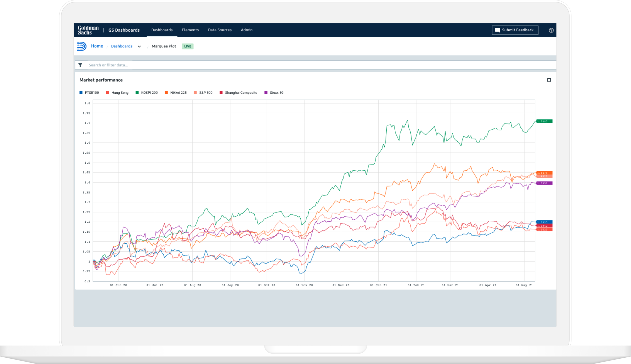Navigate to Home via the breadcrumb link

point(97,46)
